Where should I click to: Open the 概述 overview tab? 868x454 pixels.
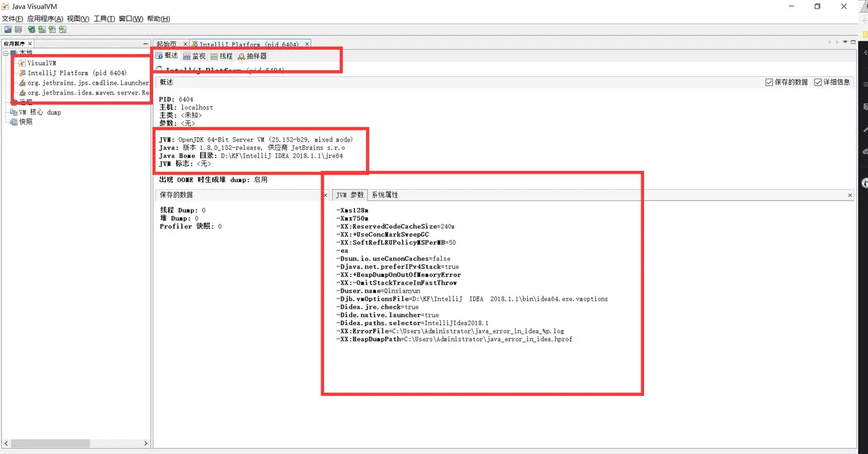coord(167,56)
